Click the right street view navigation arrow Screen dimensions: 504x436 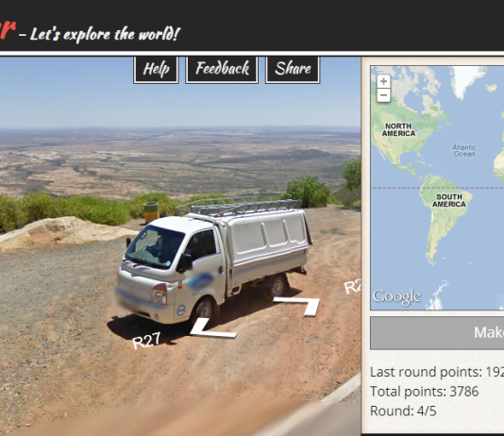click(x=297, y=306)
